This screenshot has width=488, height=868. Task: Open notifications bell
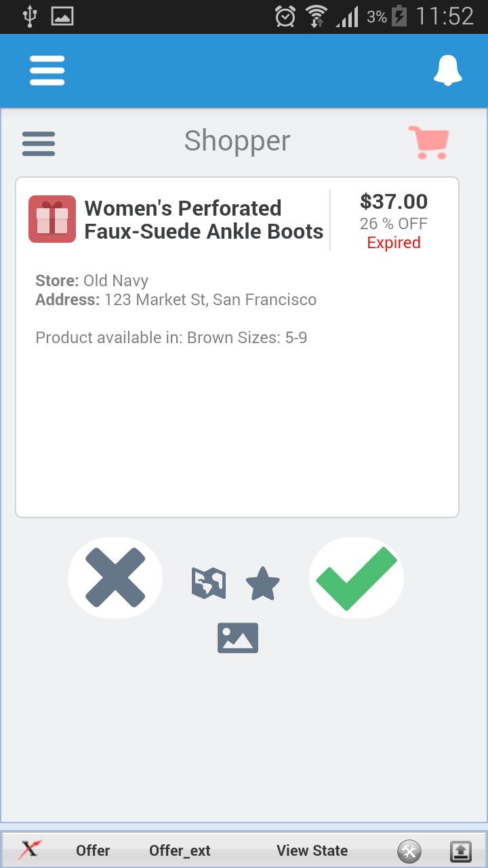click(x=447, y=71)
